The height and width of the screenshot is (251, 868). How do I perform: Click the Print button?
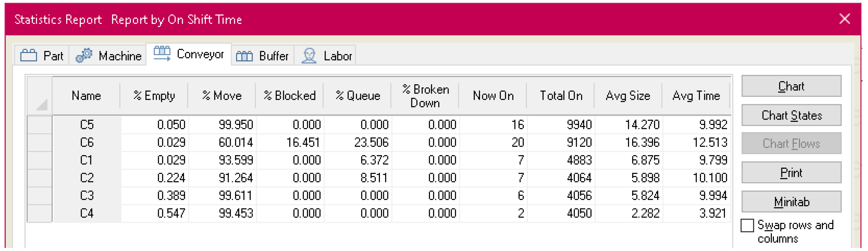(x=791, y=173)
